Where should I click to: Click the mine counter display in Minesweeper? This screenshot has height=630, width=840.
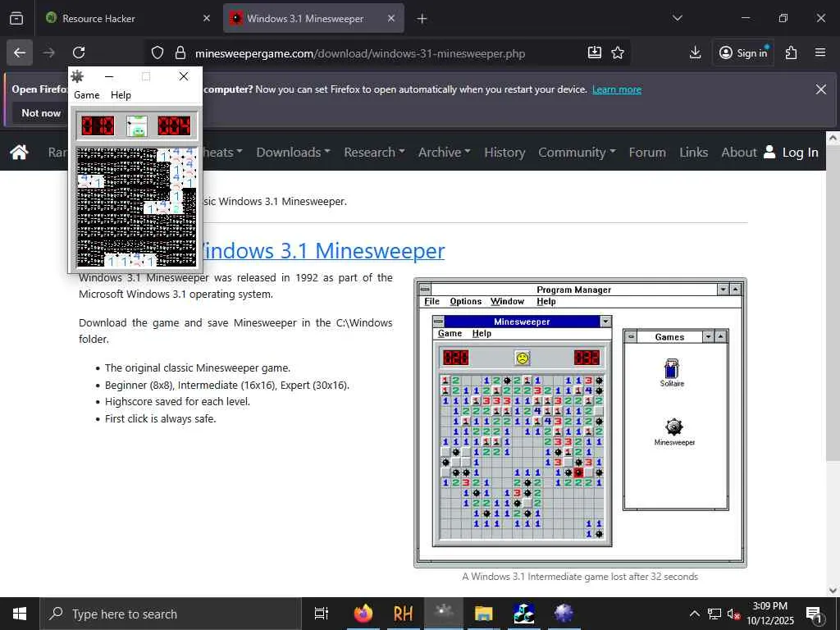98,126
